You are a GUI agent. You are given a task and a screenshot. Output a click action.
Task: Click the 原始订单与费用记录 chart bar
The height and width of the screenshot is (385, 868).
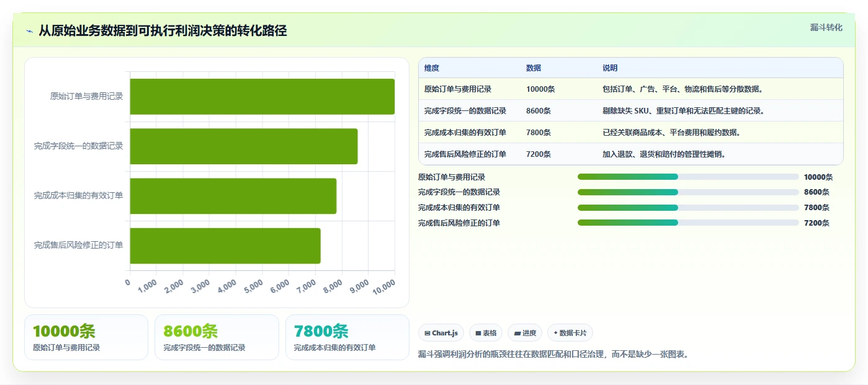click(x=262, y=97)
